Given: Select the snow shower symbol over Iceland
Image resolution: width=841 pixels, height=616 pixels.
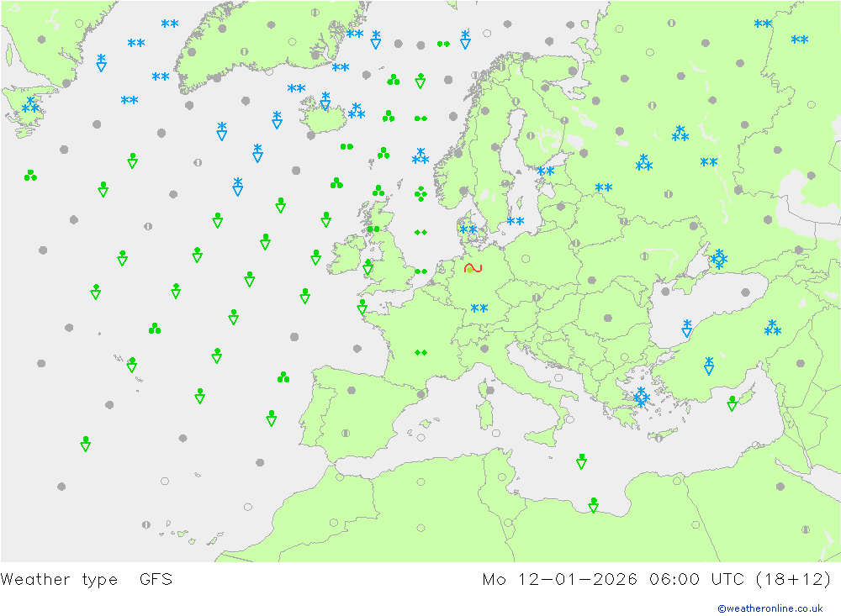Looking at the screenshot, I should tap(325, 101).
